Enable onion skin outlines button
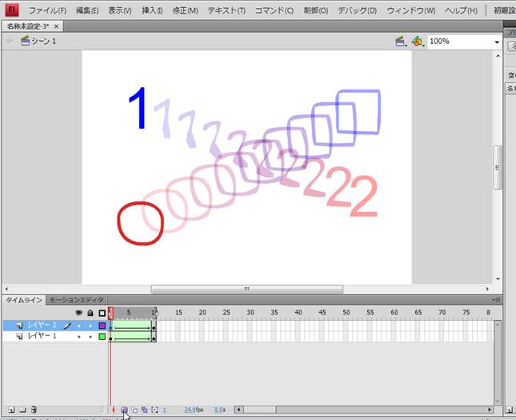This screenshot has width=516, height=420. point(134,410)
